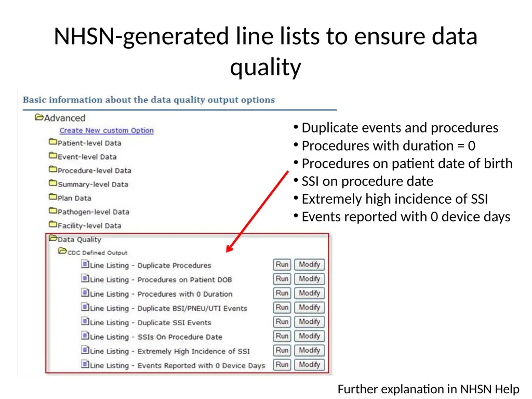Expand the Pathogen-level Data folder icon

tap(53, 210)
